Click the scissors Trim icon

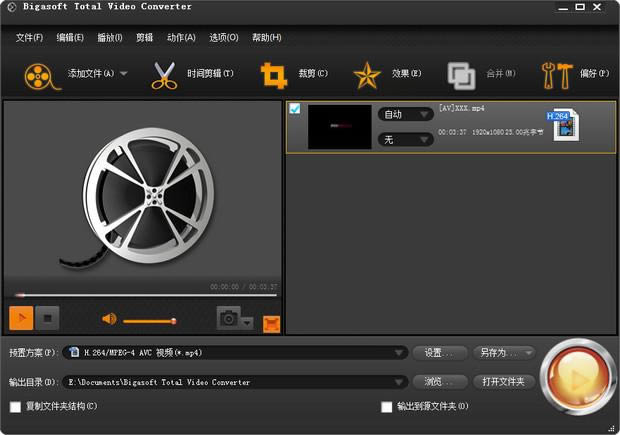(x=164, y=76)
